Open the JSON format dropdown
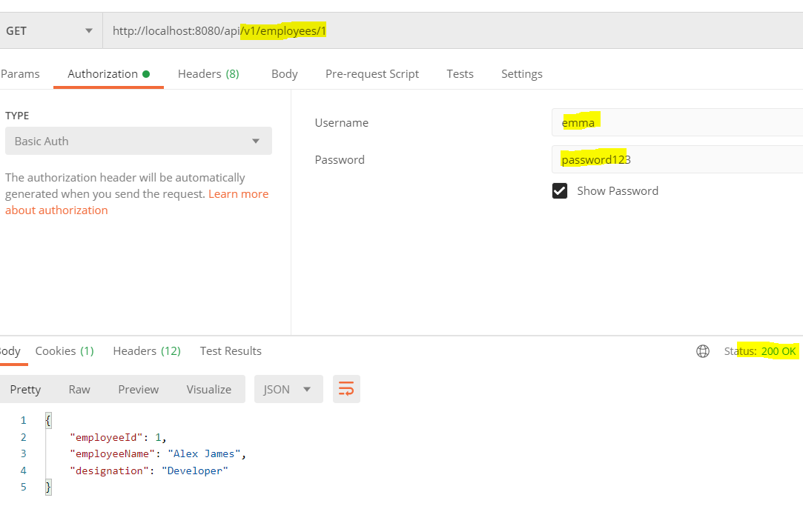803x532 pixels. [x=288, y=389]
